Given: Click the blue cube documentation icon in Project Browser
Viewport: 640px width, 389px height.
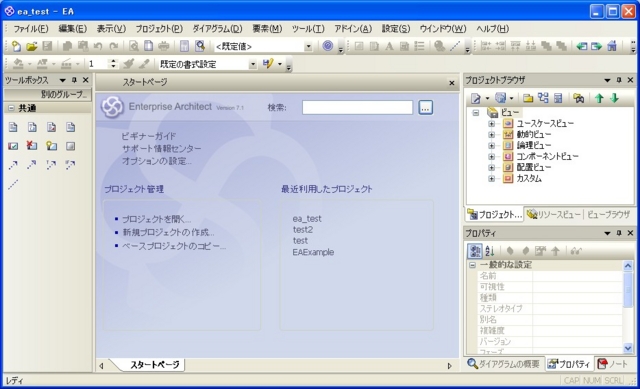Looking at the screenshot, I should (500, 98).
